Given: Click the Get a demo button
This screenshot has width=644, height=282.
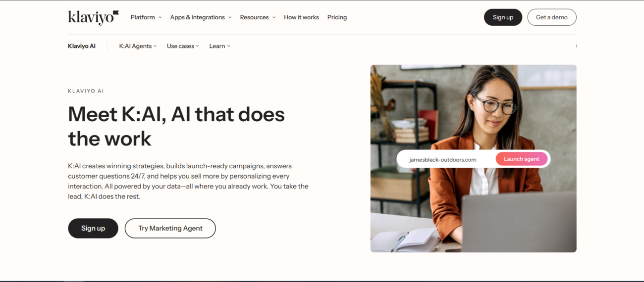Looking at the screenshot, I should pos(552,17).
